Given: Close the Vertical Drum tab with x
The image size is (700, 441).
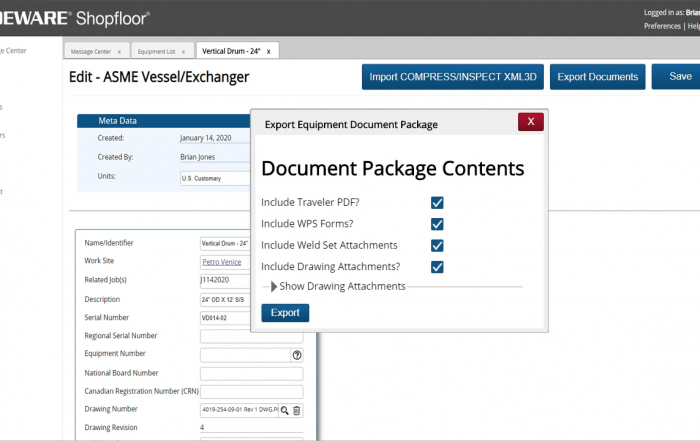Looking at the screenshot, I should tap(268, 50).
